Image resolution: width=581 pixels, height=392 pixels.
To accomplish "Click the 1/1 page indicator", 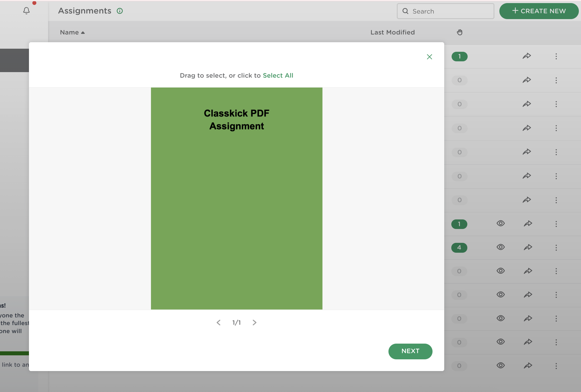I will point(237,323).
